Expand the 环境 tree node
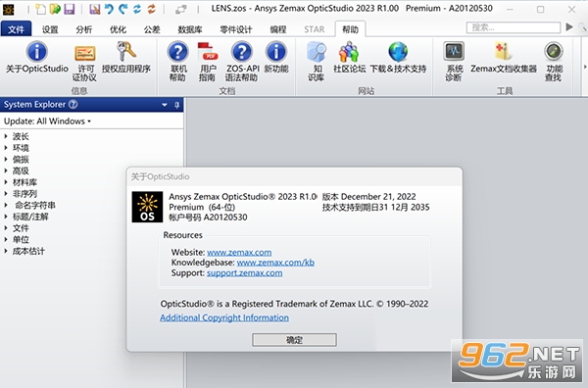Viewport: 588px width, 388px height. 6,148
